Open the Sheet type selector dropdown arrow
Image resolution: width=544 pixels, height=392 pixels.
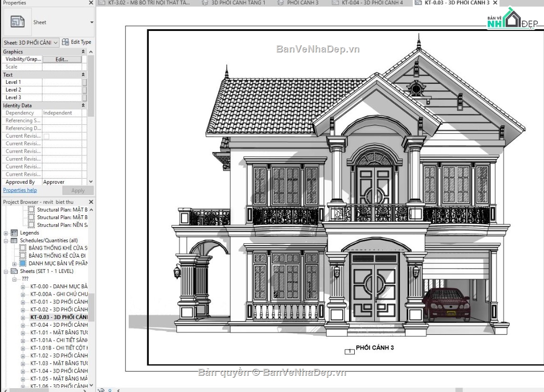(92, 22)
